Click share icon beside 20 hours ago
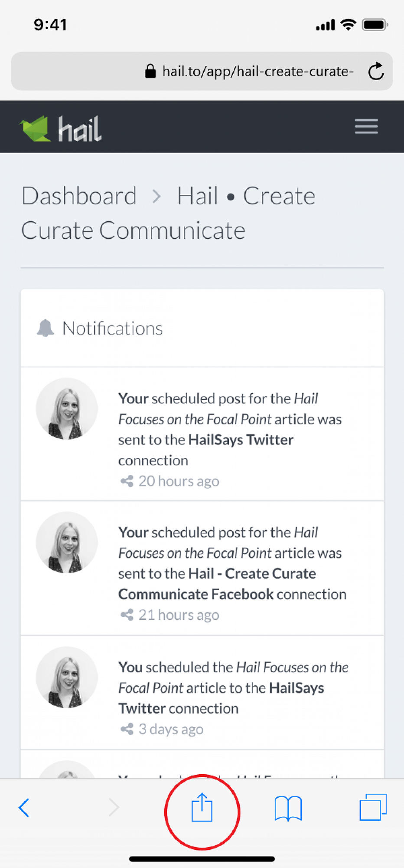Viewport: 404px width, 868px height. point(127,481)
